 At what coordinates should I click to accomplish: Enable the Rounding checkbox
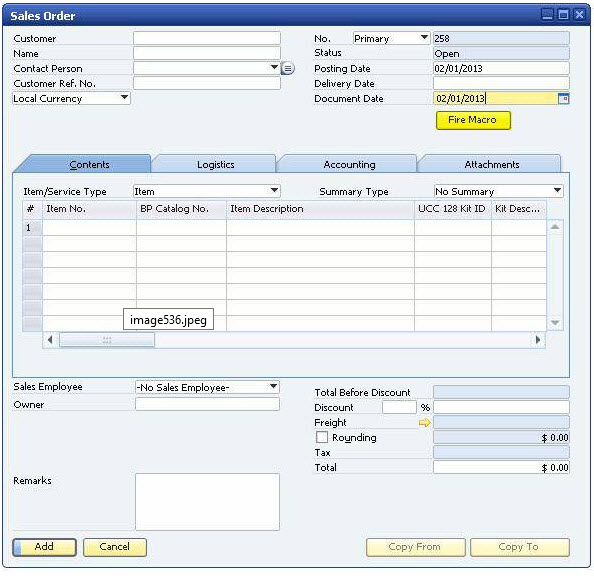click(x=322, y=437)
